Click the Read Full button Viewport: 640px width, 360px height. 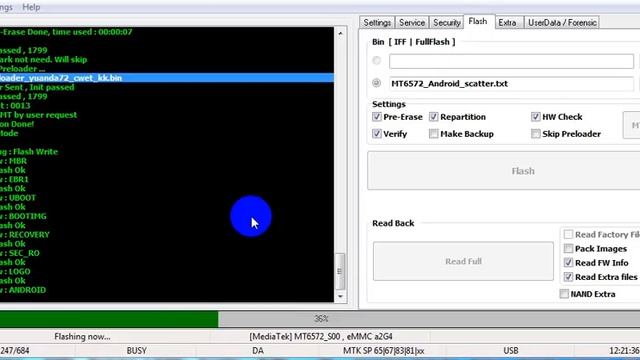463,261
